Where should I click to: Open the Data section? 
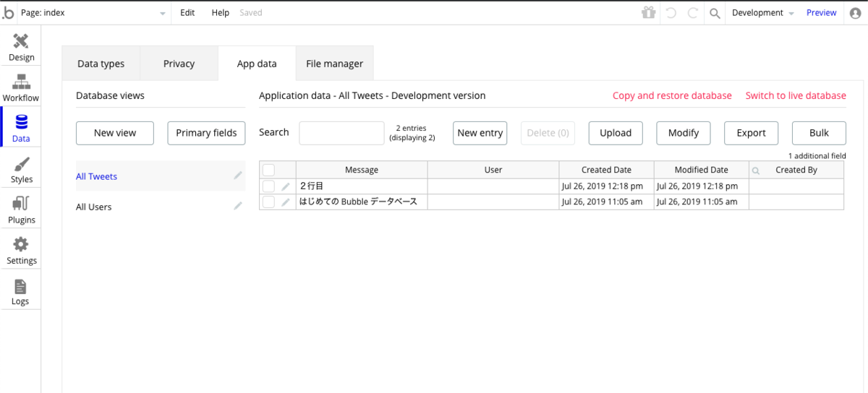pyautogui.click(x=21, y=129)
